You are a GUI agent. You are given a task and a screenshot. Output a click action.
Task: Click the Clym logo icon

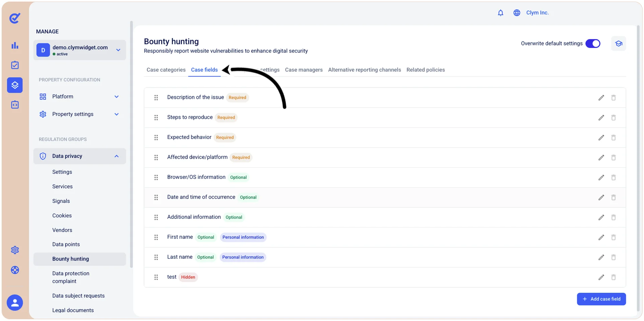coord(15,18)
